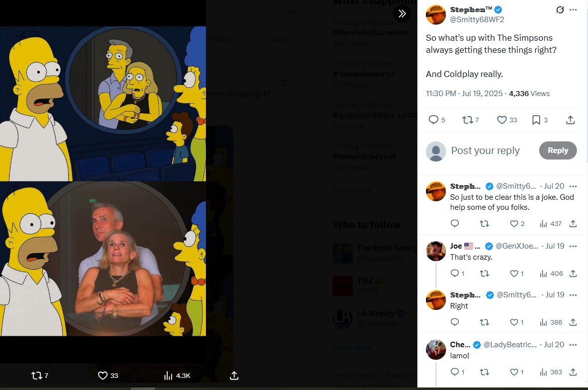Viewport: 588px width, 390px height.
Task: Click the real-photo meme panel at bottom
Action: tap(103, 259)
